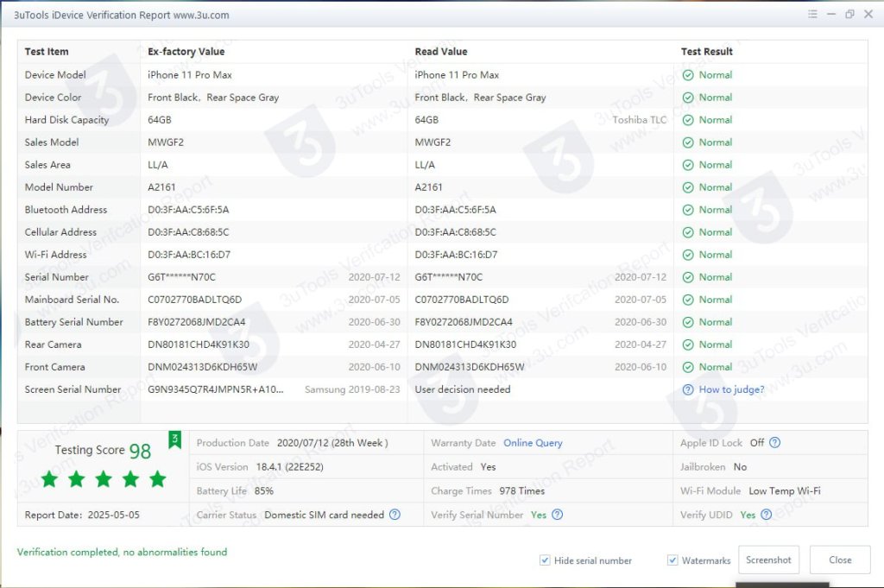Click the Normal check icon for Battery Serial Number
The height and width of the screenshot is (588, 884).
click(688, 322)
